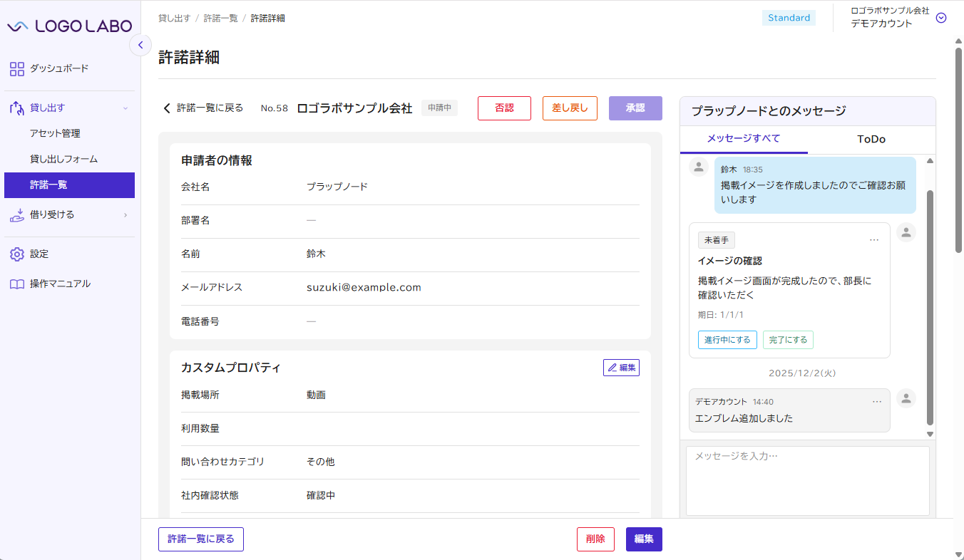
Task: Click the bottom purple 編集 button
Action: pos(644,539)
